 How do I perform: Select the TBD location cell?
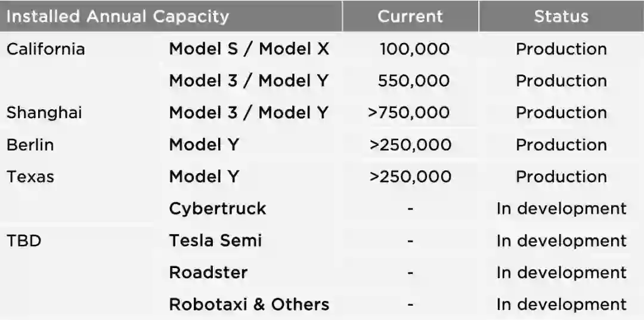pyautogui.click(x=24, y=241)
